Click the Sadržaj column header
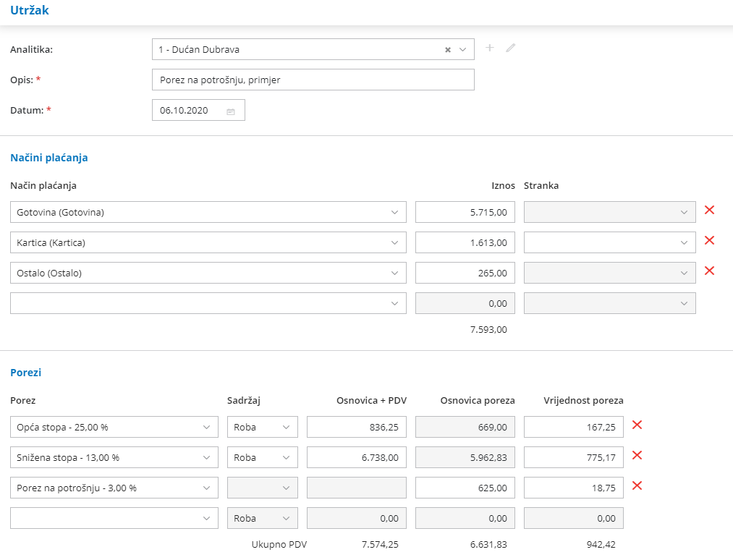 point(244,401)
